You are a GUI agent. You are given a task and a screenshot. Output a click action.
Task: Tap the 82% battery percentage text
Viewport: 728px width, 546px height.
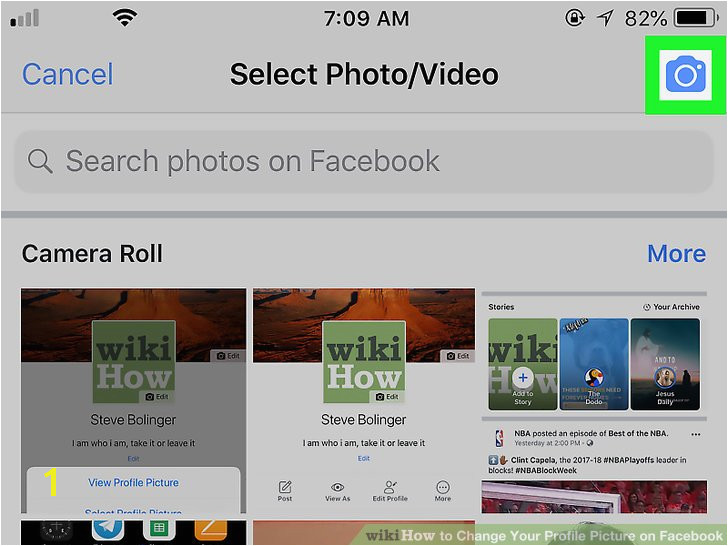tap(646, 19)
